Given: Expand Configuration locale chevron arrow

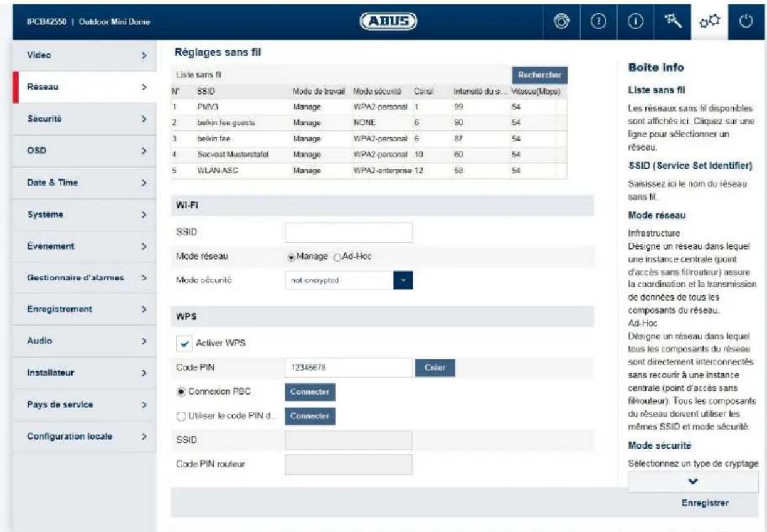Looking at the screenshot, I should [144, 435].
